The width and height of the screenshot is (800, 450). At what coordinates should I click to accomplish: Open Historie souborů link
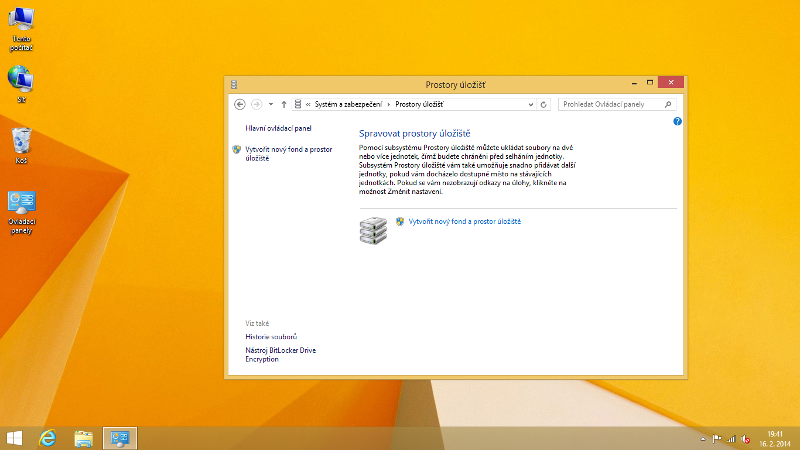click(271, 337)
